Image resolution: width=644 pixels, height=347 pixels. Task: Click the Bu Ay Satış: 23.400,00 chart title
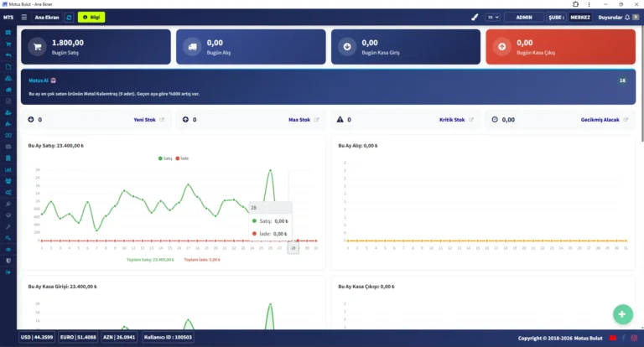[56, 145]
